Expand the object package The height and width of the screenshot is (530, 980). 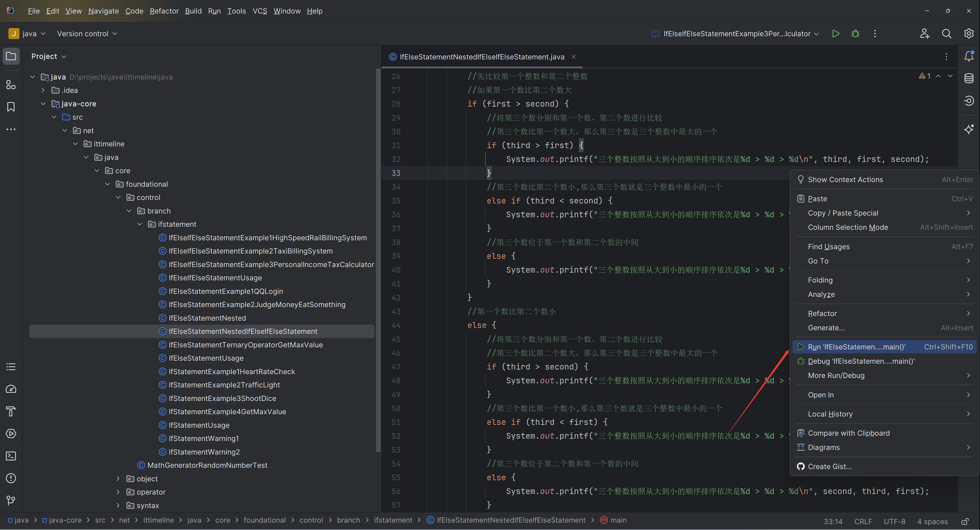click(118, 479)
